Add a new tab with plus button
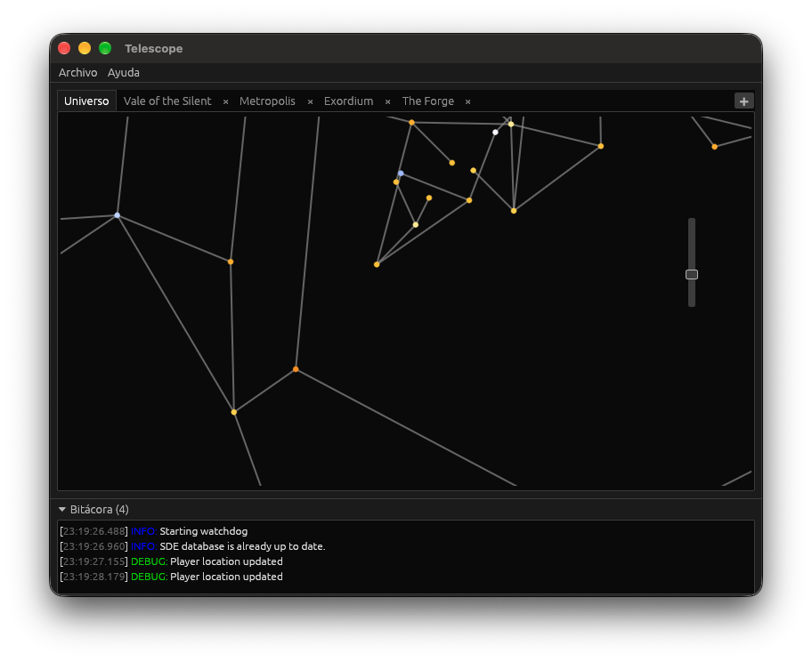The image size is (812, 662). (x=744, y=101)
